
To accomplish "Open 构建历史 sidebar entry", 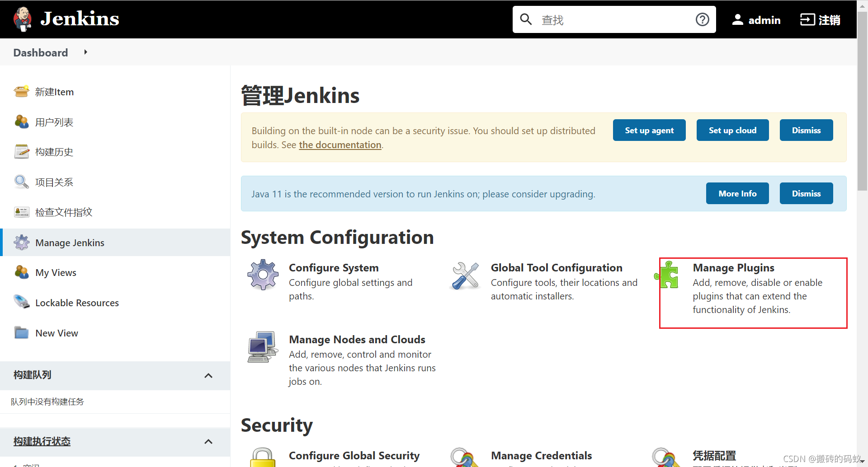I will click(54, 152).
